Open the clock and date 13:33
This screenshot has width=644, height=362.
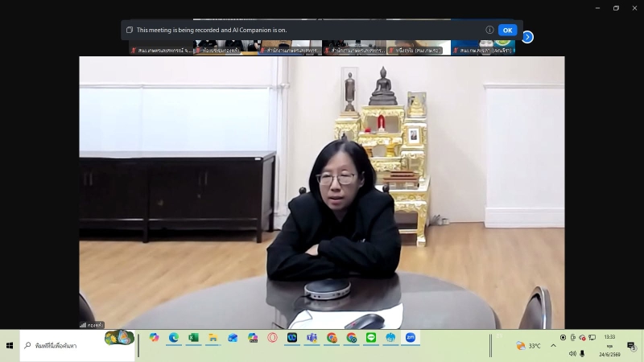coord(609,346)
